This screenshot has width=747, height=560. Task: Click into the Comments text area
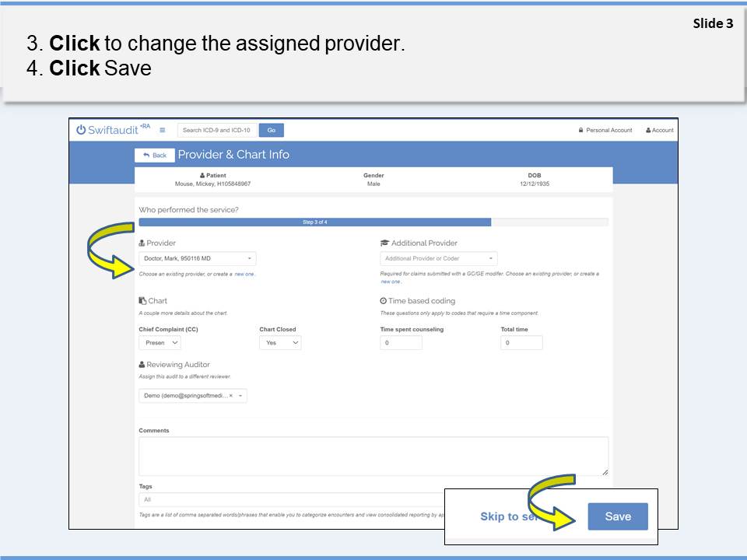(x=373, y=456)
